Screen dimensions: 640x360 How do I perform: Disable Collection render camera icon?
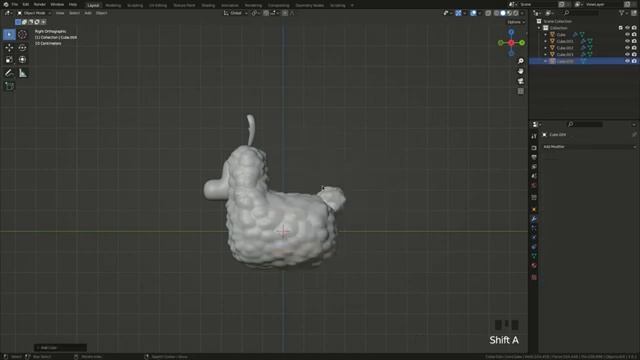(x=634, y=28)
